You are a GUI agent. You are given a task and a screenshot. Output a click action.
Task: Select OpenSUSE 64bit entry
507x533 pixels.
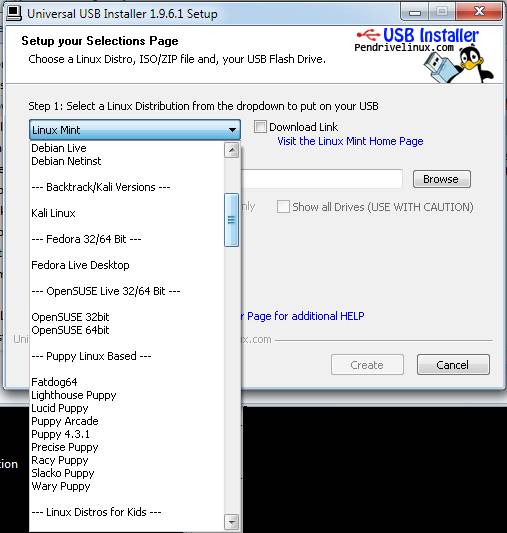point(70,330)
